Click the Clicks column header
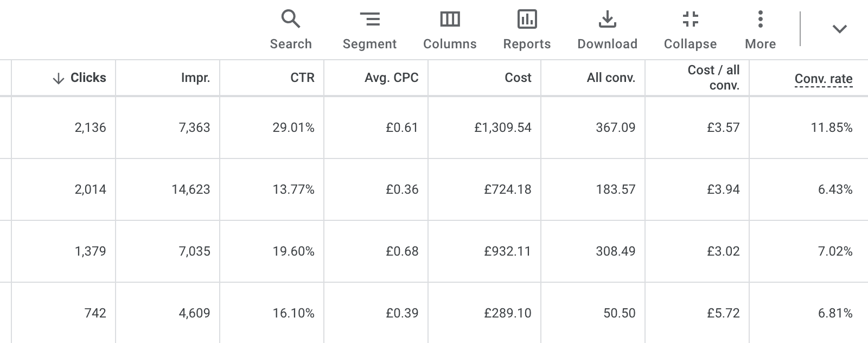This screenshot has width=868, height=343. [88, 78]
